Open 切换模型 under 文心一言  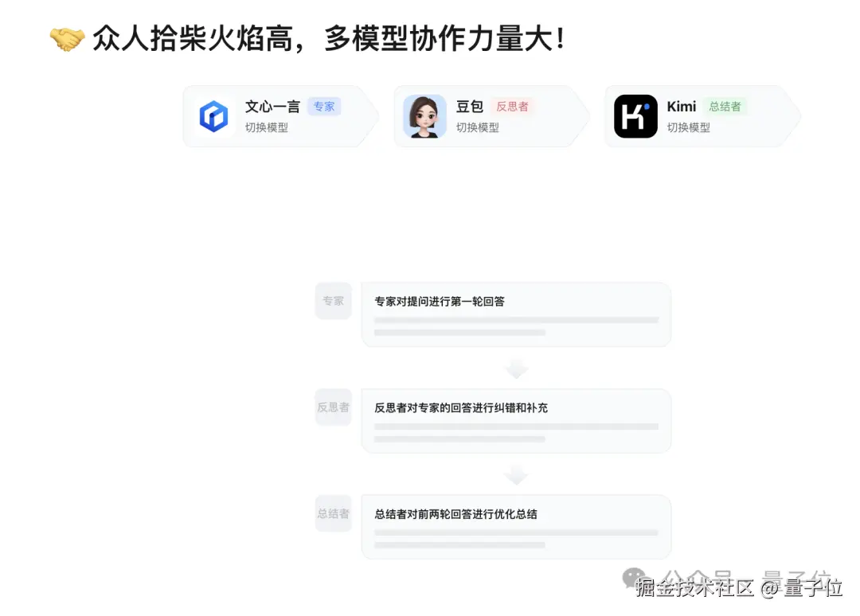266,127
